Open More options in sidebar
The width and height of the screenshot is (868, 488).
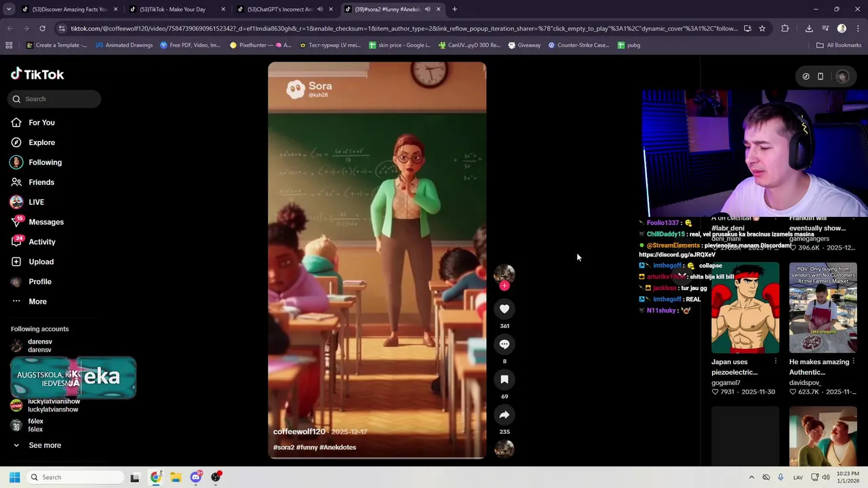(x=37, y=302)
